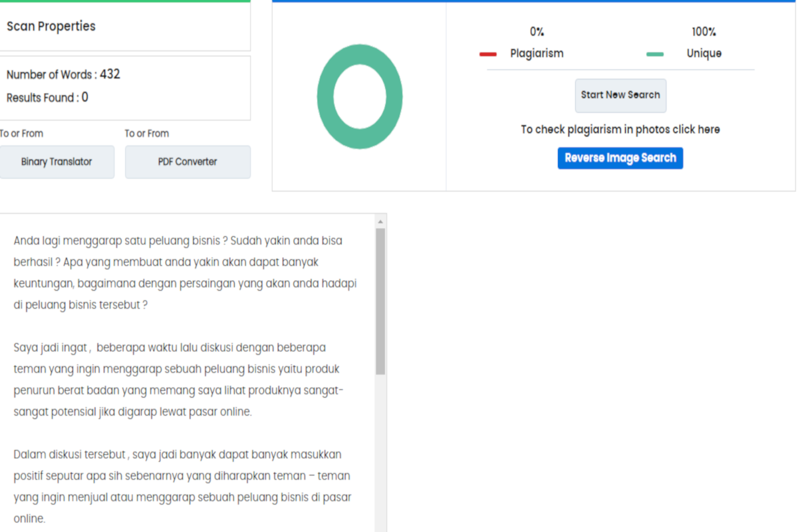Click the paragraph starting 'Anda lagi menggarap'
The height and width of the screenshot is (532, 798).
click(x=185, y=273)
